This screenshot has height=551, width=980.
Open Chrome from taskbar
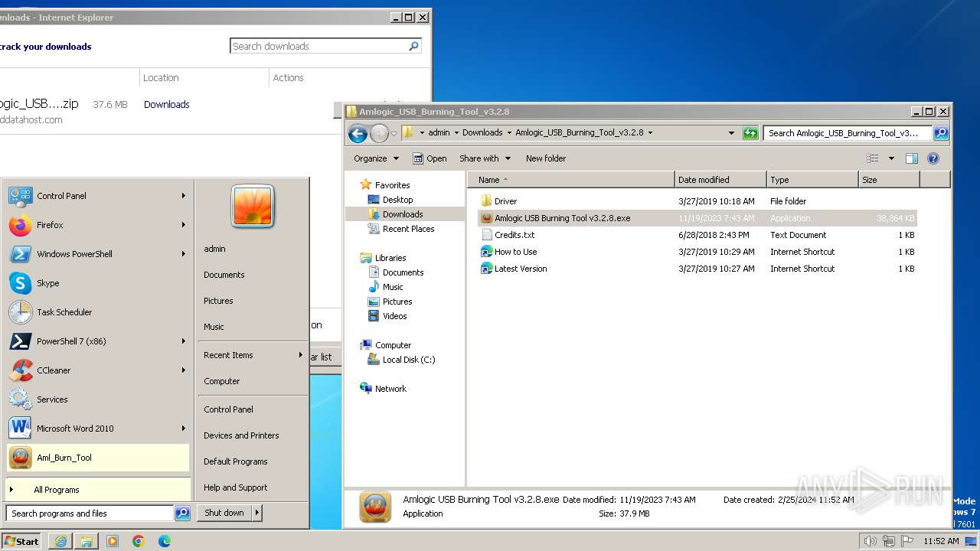[139, 541]
